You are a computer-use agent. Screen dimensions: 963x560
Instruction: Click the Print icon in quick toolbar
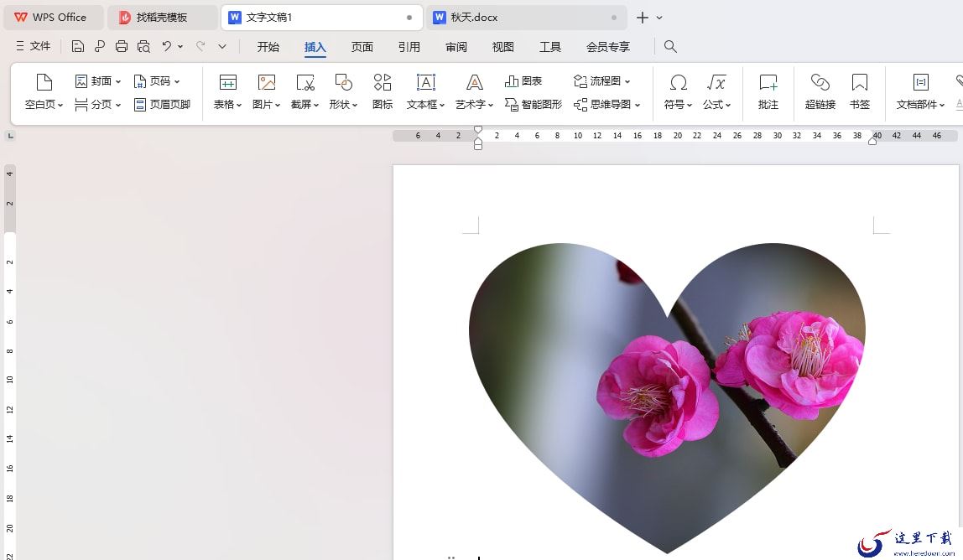point(122,46)
